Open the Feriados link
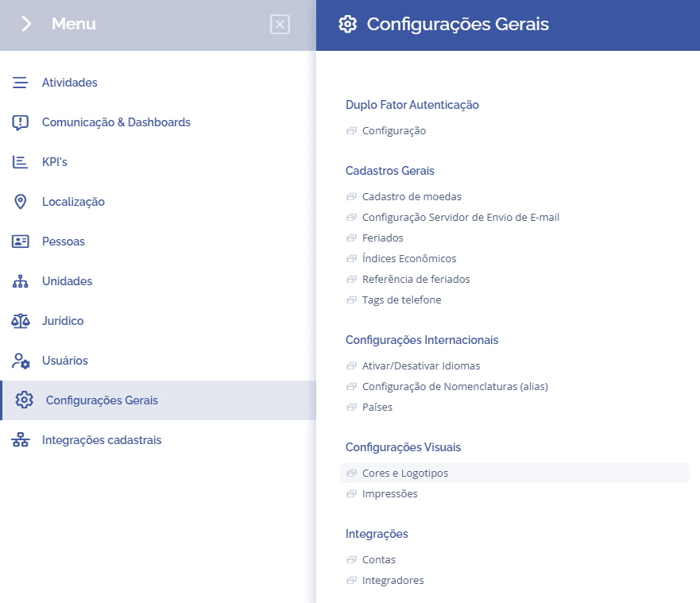700x603 pixels. pos(383,238)
